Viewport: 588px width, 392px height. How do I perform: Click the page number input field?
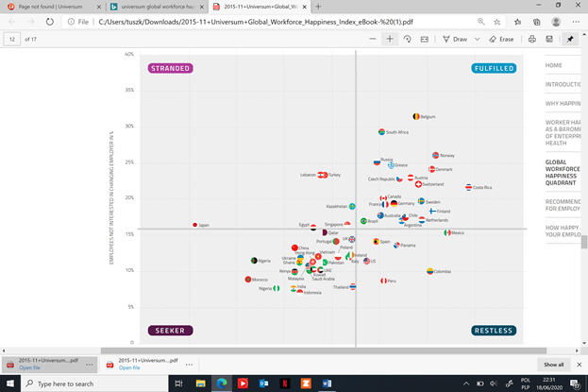click(x=13, y=40)
